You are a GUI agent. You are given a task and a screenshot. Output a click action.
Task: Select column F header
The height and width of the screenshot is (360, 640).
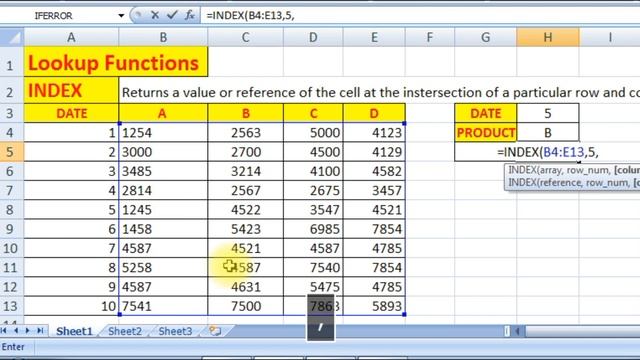pos(430,38)
